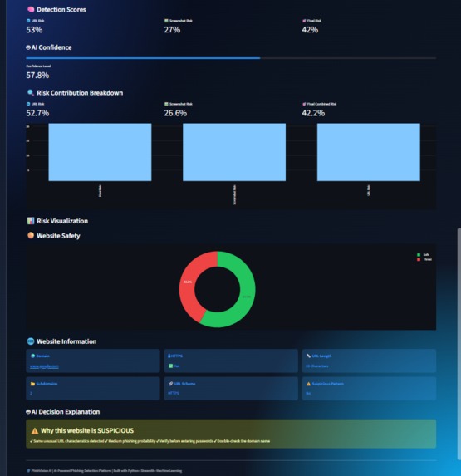Click the globe icon beside Website Information

(31, 341)
